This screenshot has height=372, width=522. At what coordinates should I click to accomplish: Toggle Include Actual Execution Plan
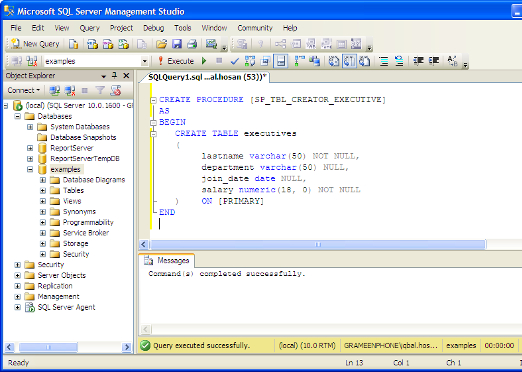[300, 61]
